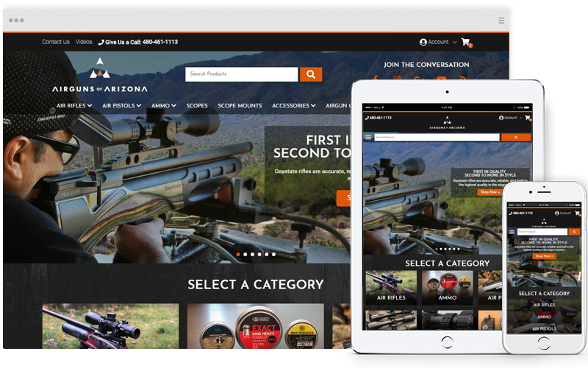
Task: Open the shopping cart in desktop header
Action: click(x=465, y=43)
